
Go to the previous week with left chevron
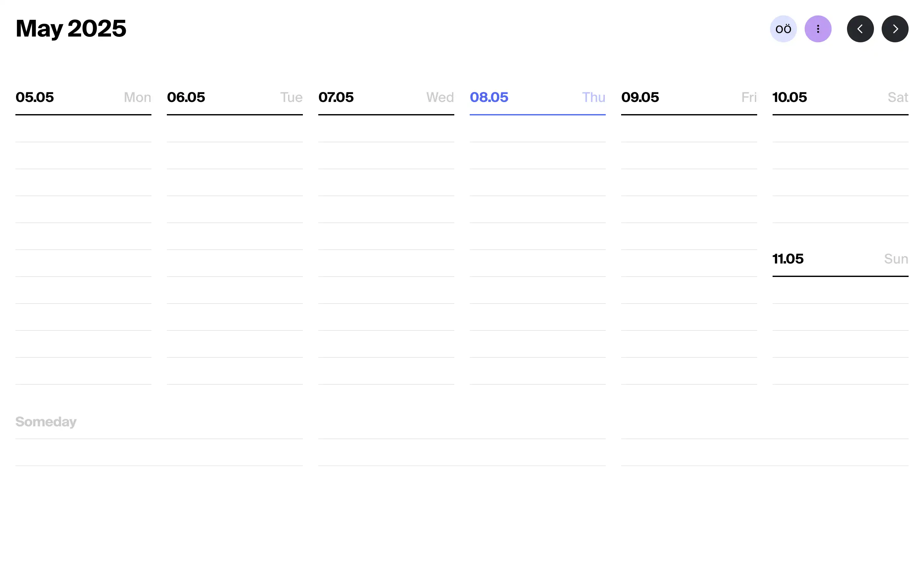pos(860,29)
